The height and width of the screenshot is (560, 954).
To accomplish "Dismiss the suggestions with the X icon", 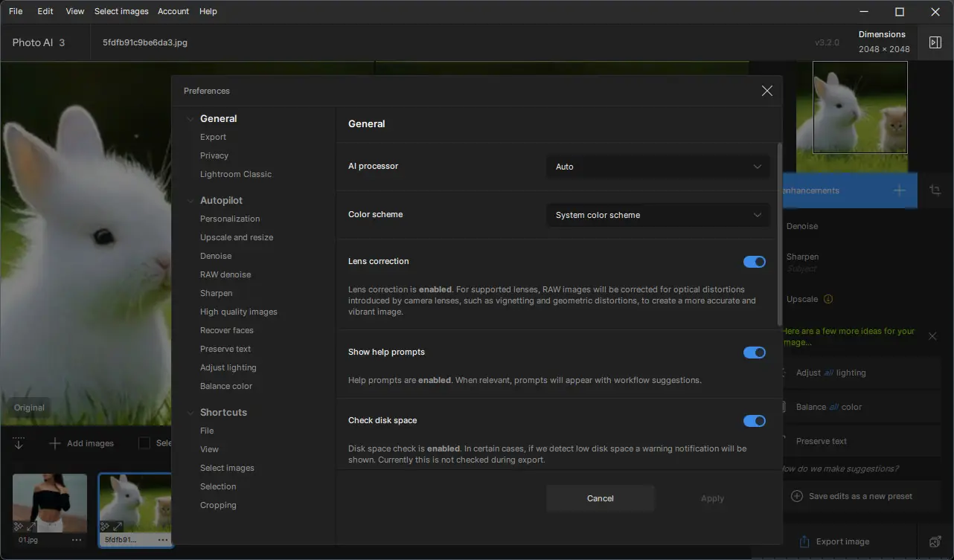I will point(932,336).
